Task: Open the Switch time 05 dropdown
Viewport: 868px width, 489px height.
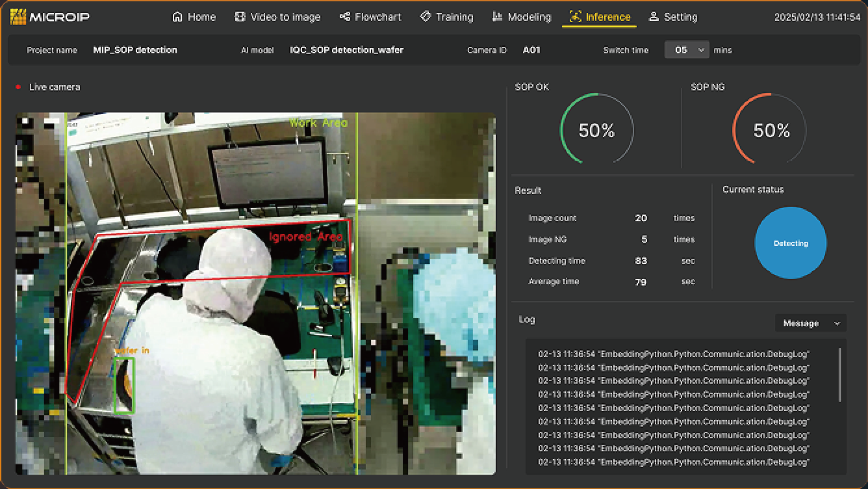Action: pos(686,50)
